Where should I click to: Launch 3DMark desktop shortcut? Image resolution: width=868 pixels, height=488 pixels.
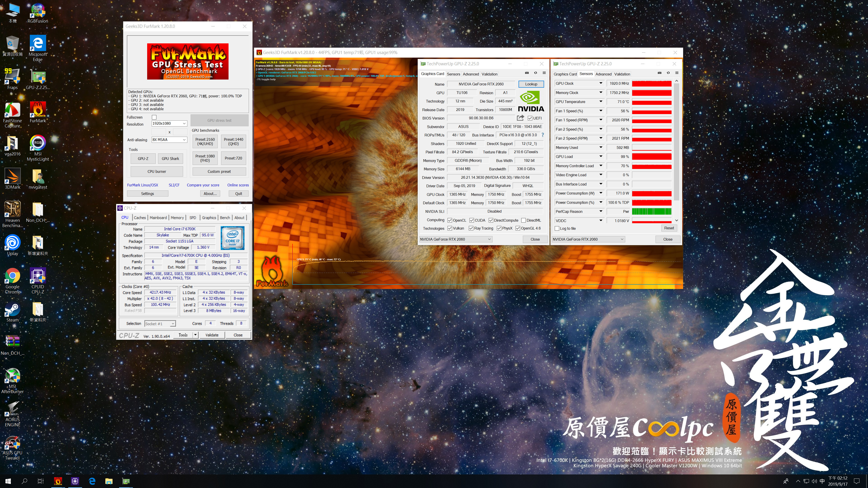12,179
